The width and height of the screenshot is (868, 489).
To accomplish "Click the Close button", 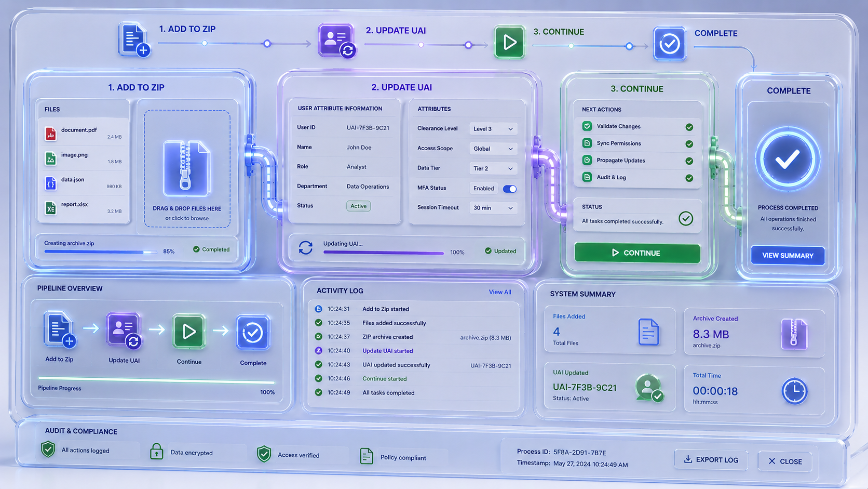I will pyautogui.click(x=785, y=461).
